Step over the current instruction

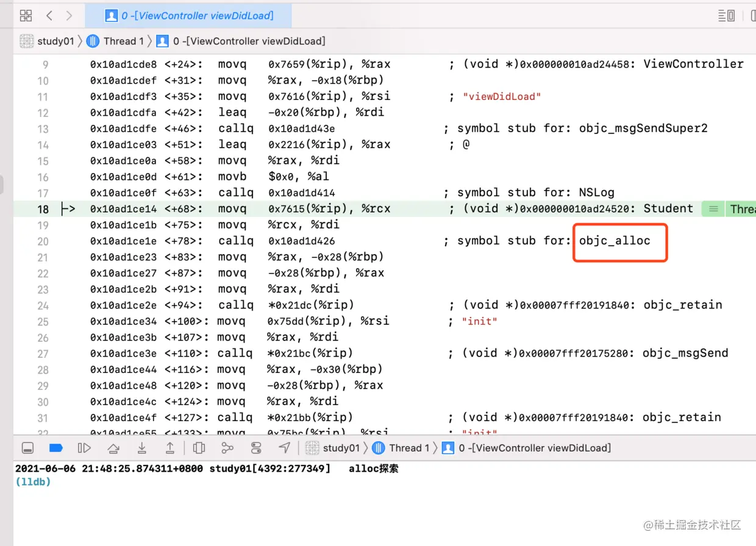click(x=113, y=448)
